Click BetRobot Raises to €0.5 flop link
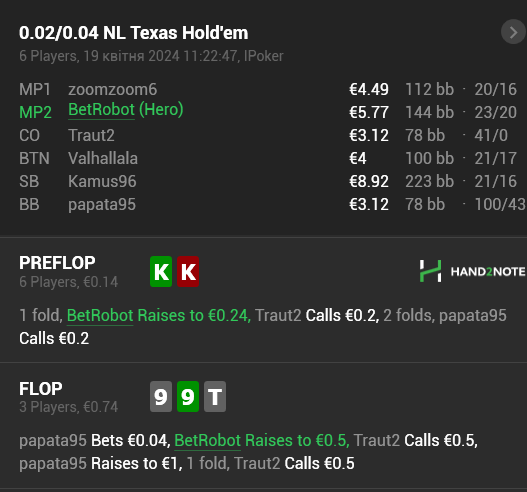The height and width of the screenshot is (492, 527). pos(262,440)
